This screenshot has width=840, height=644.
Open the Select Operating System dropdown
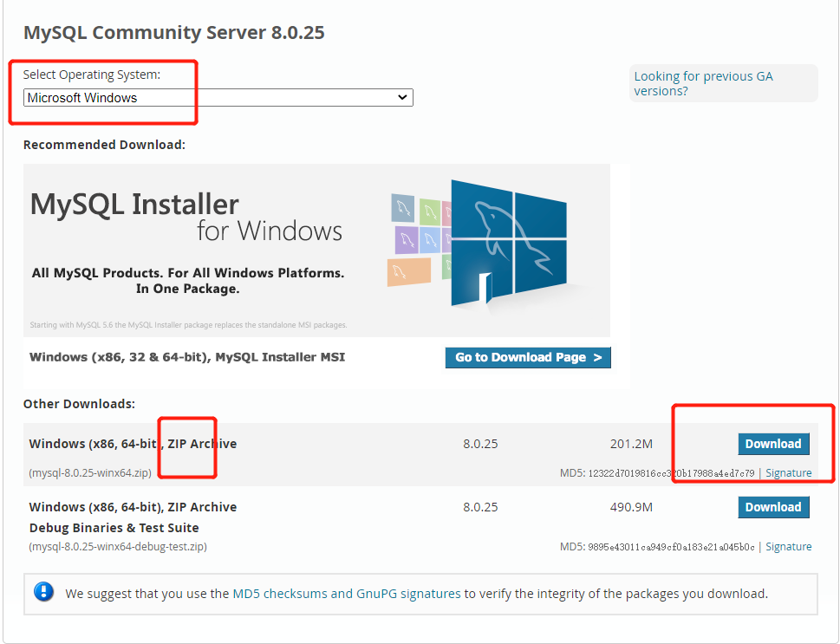click(x=218, y=98)
